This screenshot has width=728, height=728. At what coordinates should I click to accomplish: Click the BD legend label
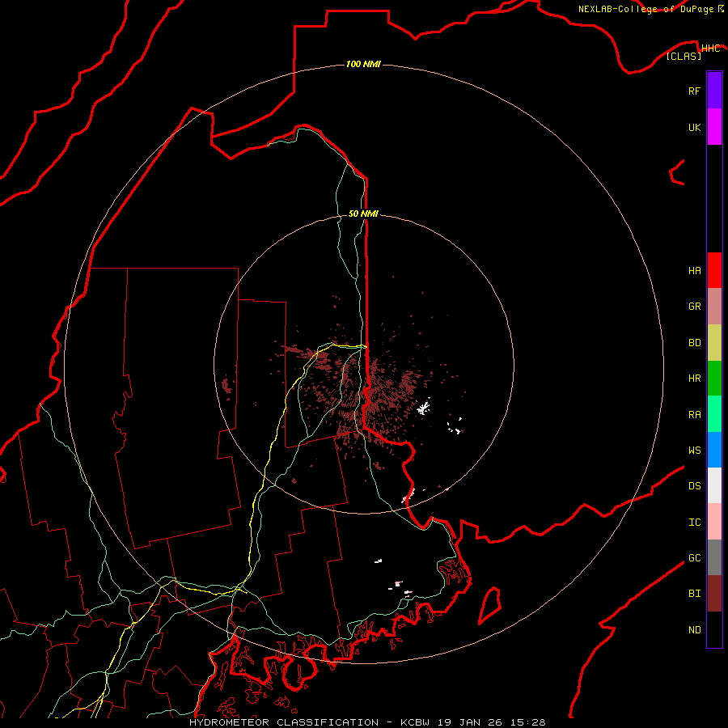[694, 343]
